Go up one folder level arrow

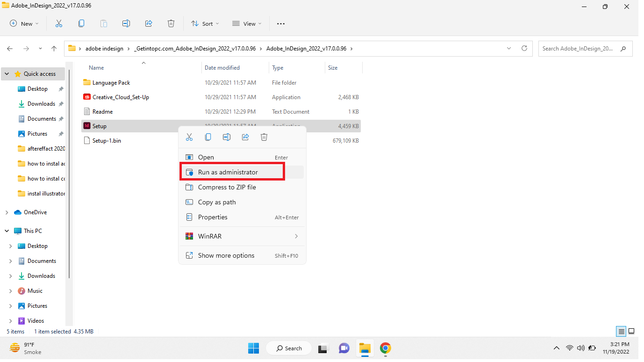tap(54, 48)
